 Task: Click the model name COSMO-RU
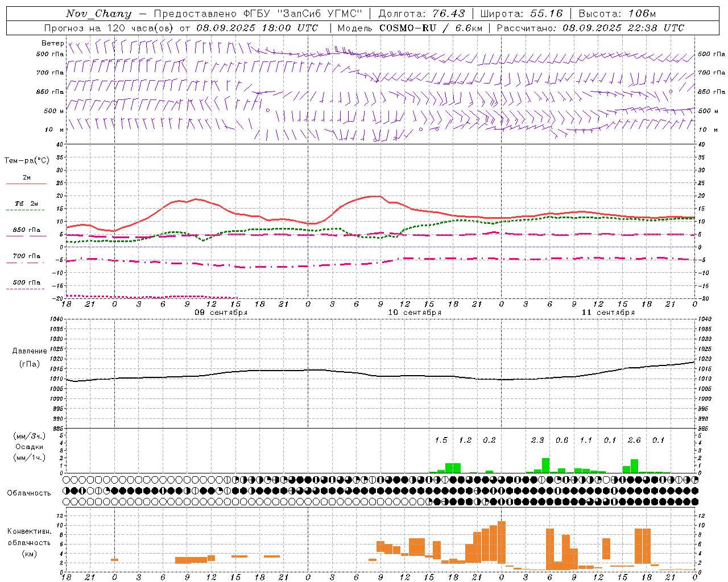[x=408, y=28]
